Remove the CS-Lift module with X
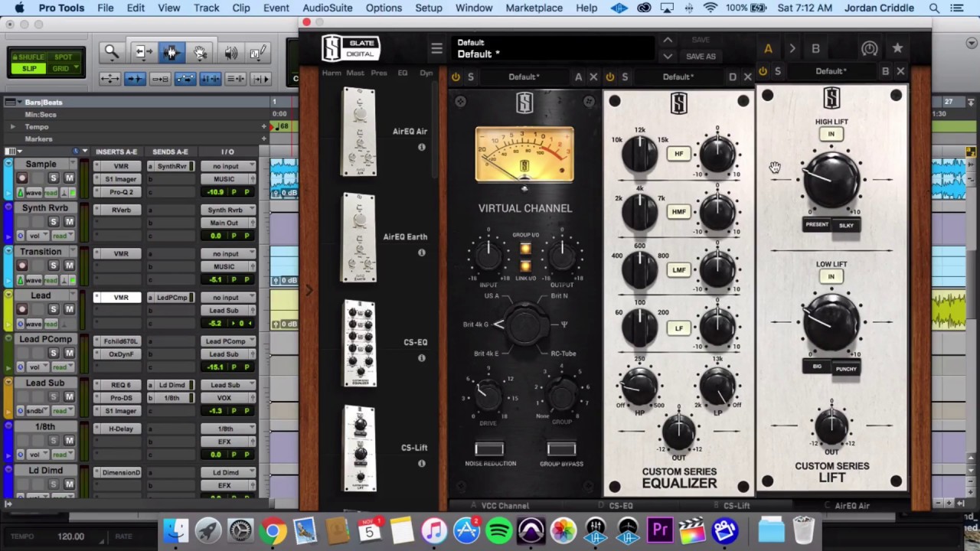The image size is (980, 551). click(x=900, y=71)
